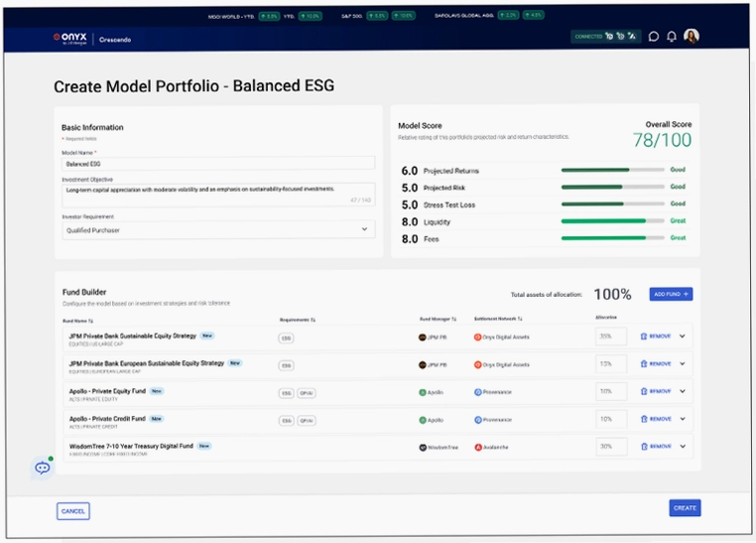Click the 78/100 overall score value
Image resolution: width=756 pixels, height=543 pixels.
(662, 140)
